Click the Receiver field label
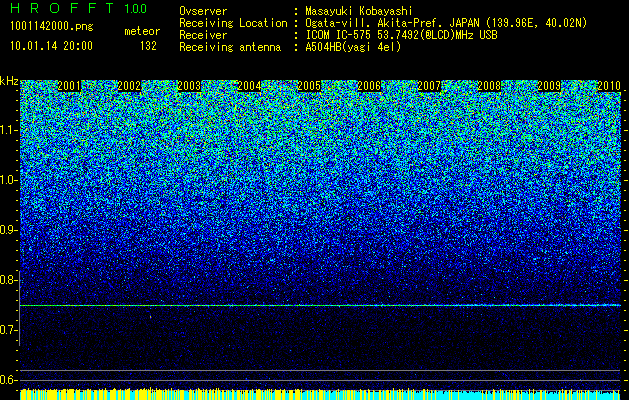Image resolution: width=629 pixels, height=400 pixels. [x=203, y=35]
